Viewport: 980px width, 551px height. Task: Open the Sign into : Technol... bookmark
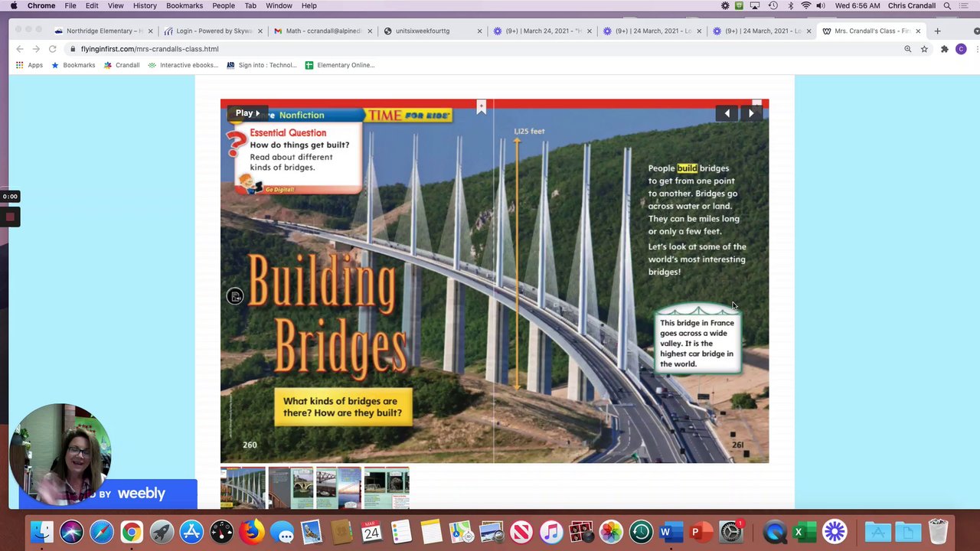[x=261, y=65]
